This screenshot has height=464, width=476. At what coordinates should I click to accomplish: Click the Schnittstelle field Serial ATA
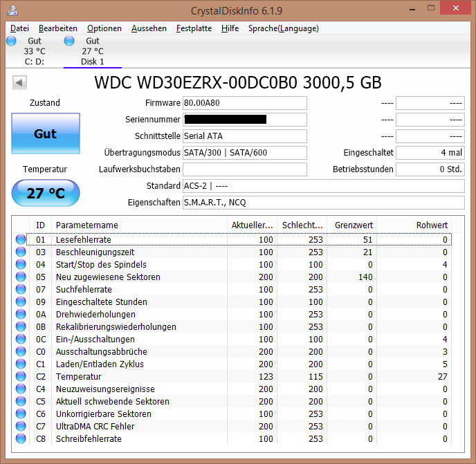(245, 136)
